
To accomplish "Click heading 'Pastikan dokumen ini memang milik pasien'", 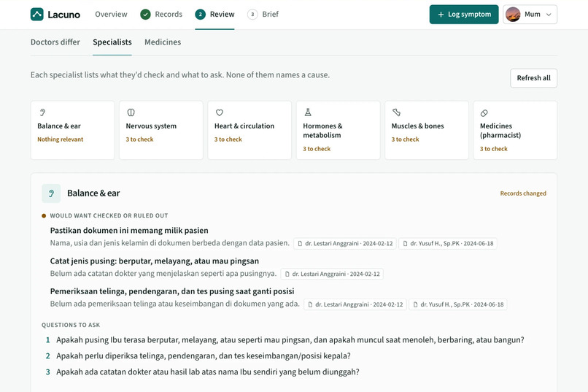I will 129,231.
